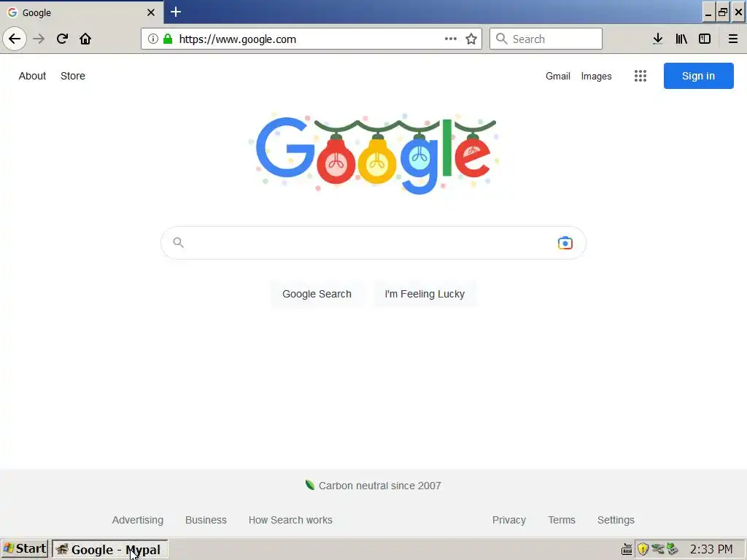
Task: Click the last system tray icon before the clock
Action: pyautogui.click(x=672, y=549)
